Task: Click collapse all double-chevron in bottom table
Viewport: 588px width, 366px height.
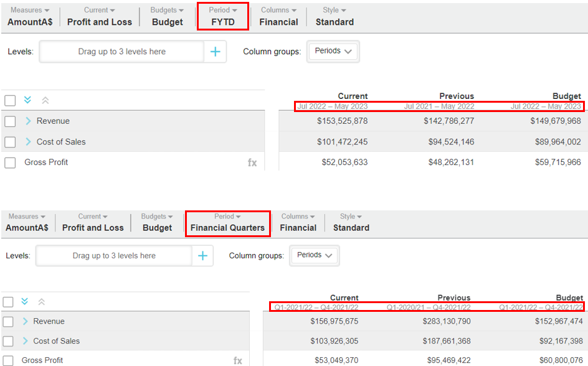Action: [41, 301]
